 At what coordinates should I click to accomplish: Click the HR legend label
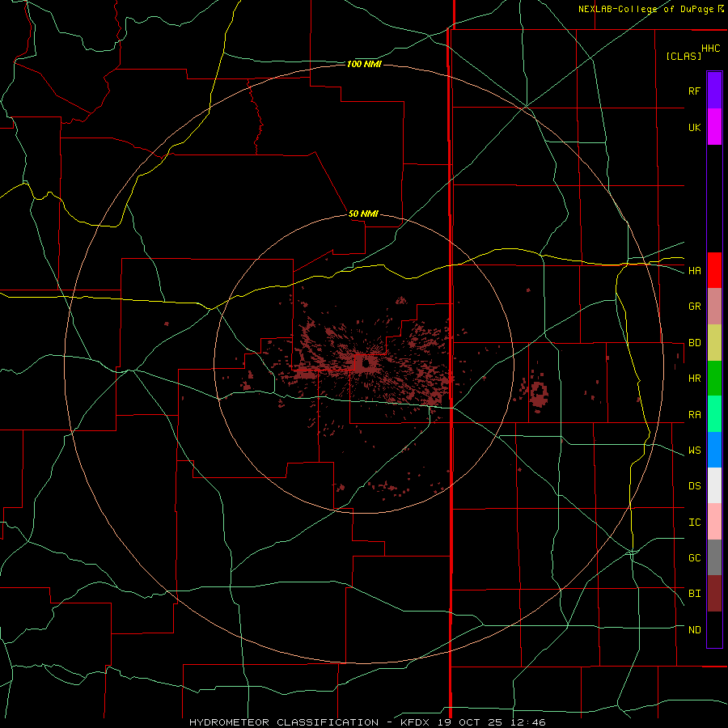point(694,379)
